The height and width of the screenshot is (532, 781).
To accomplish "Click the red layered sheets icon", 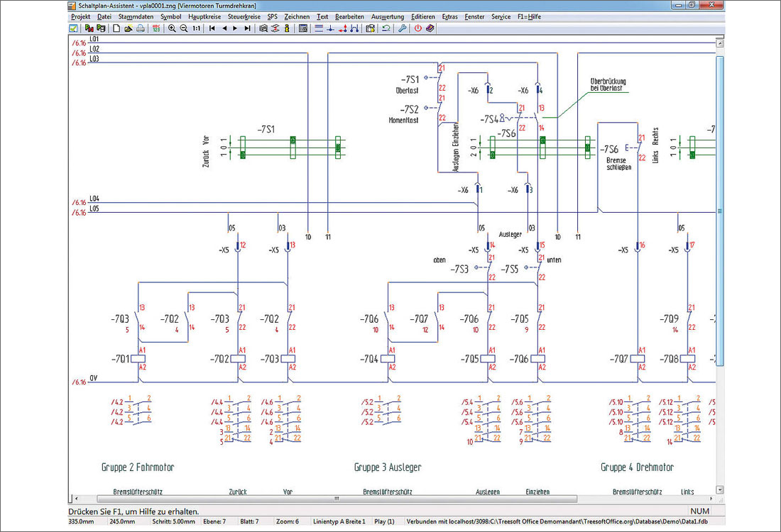I will point(275,29).
